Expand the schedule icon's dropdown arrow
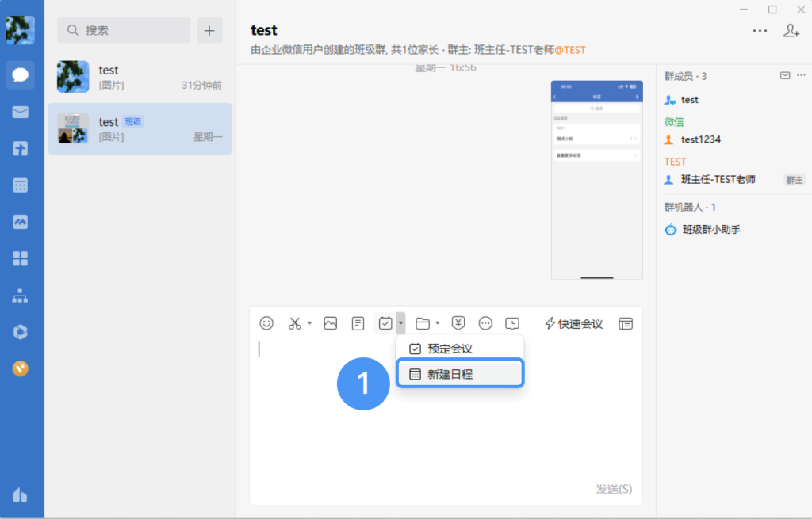The image size is (812, 519). [400, 323]
